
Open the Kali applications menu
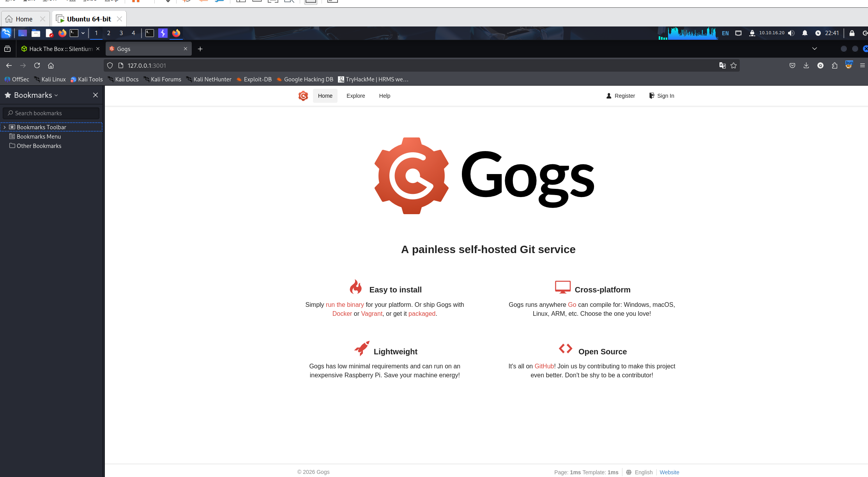pos(7,33)
